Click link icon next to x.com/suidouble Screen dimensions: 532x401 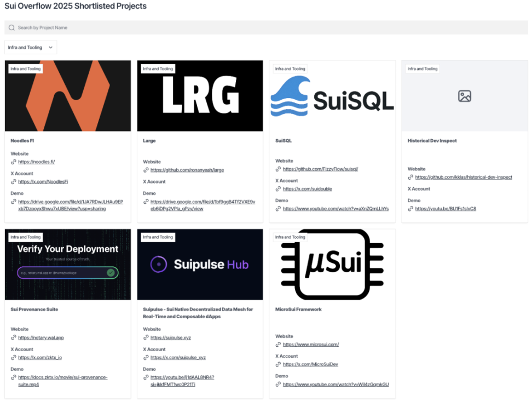pyautogui.click(x=278, y=189)
